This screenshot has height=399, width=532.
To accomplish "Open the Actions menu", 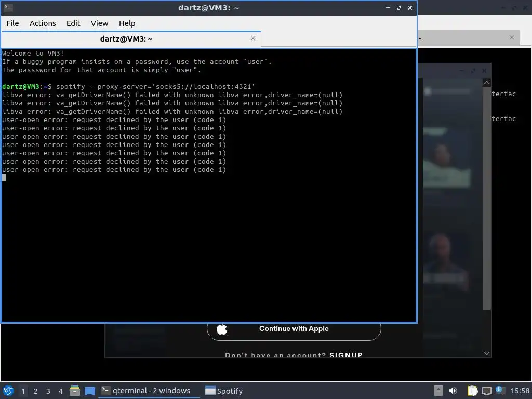I will click(43, 23).
